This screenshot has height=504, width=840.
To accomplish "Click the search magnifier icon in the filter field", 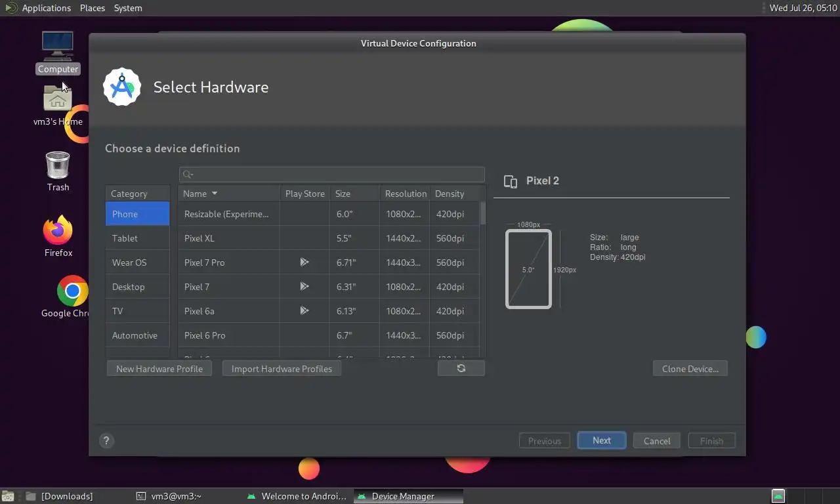I will coord(188,174).
